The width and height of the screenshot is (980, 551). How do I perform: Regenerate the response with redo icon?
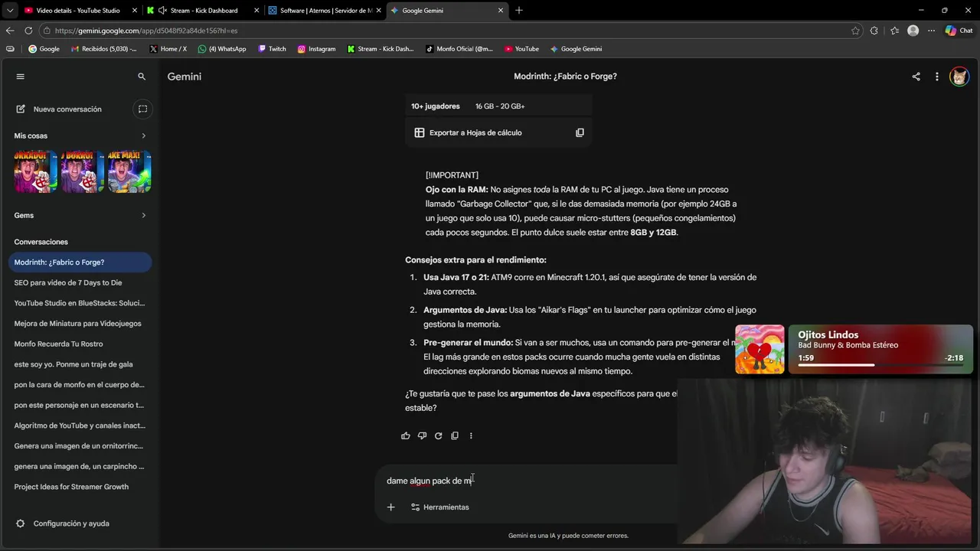[438, 435]
